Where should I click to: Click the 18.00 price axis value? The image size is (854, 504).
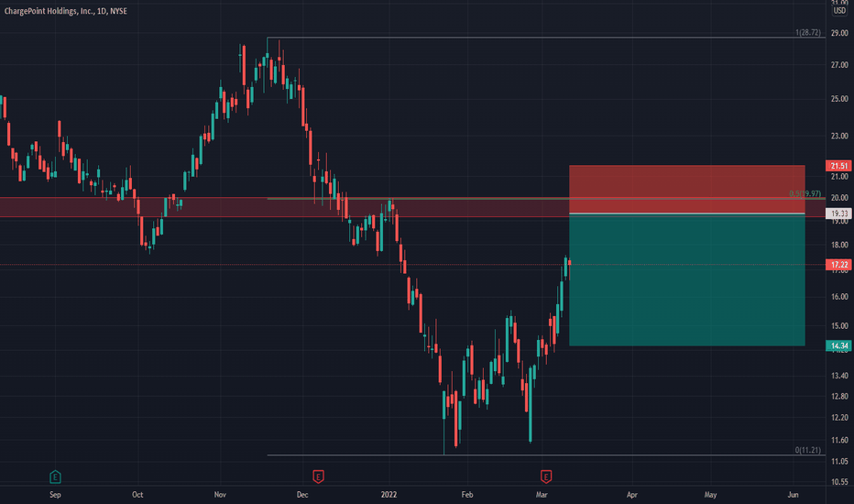click(839, 245)
